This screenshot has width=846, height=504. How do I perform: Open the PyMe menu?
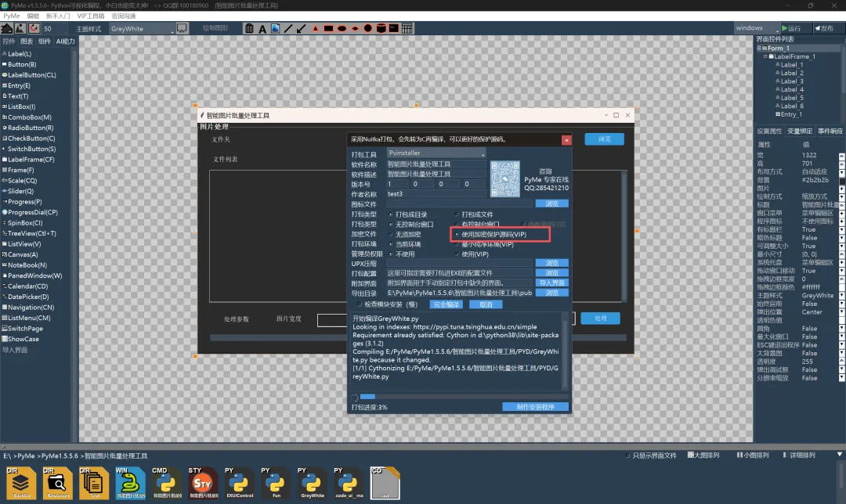[x=11, y=16]
